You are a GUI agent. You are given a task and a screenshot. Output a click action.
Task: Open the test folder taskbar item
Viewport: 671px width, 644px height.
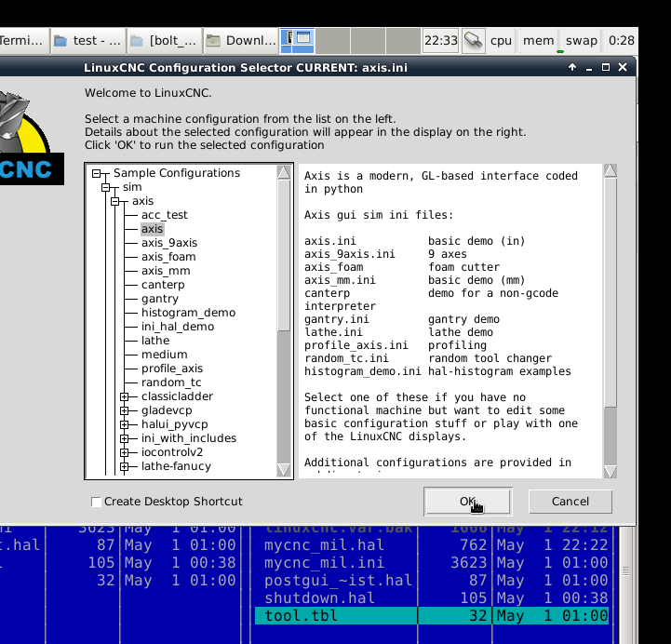[88, 41]
